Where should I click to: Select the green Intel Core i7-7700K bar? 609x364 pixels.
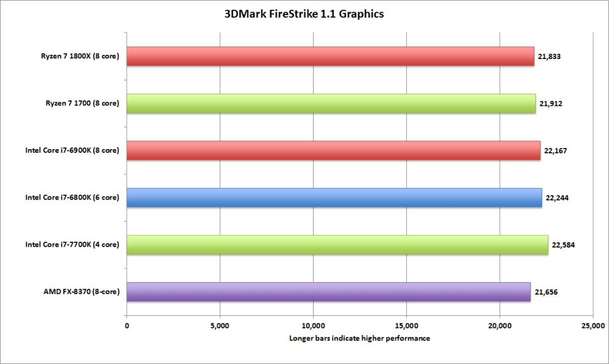coord(337,245)
